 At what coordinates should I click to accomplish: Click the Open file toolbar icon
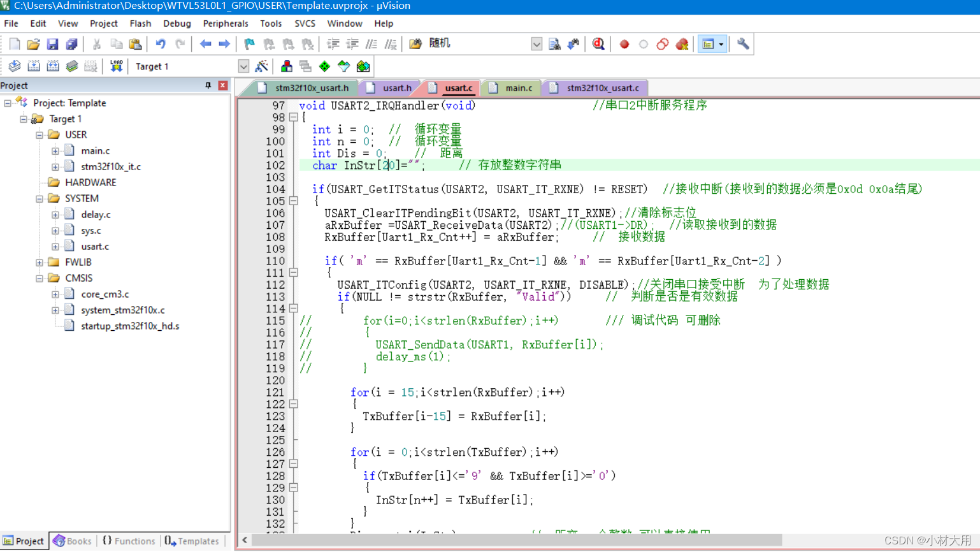[x=33, y=44]
